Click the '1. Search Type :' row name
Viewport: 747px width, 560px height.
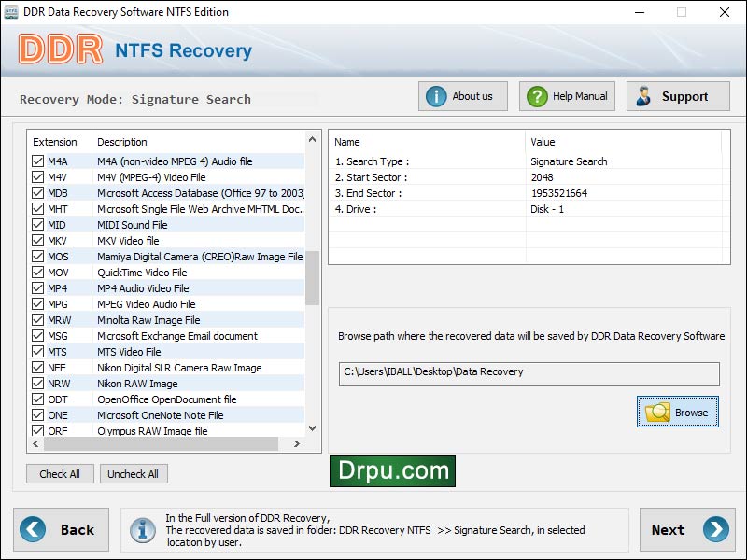coord(372,161)
